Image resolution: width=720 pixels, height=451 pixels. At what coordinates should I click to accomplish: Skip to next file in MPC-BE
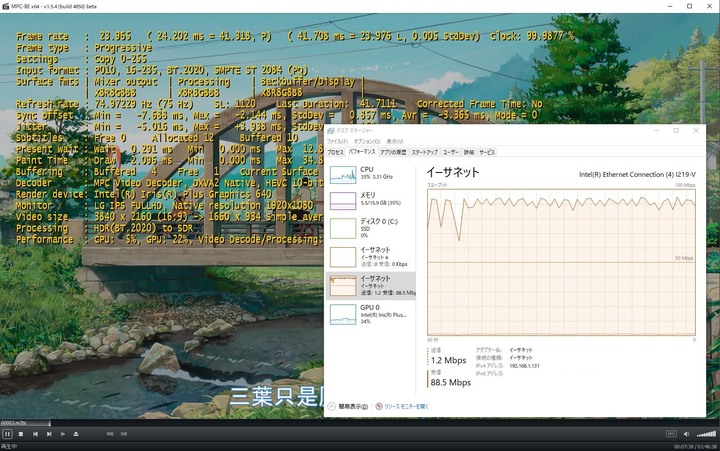point(49,434)
